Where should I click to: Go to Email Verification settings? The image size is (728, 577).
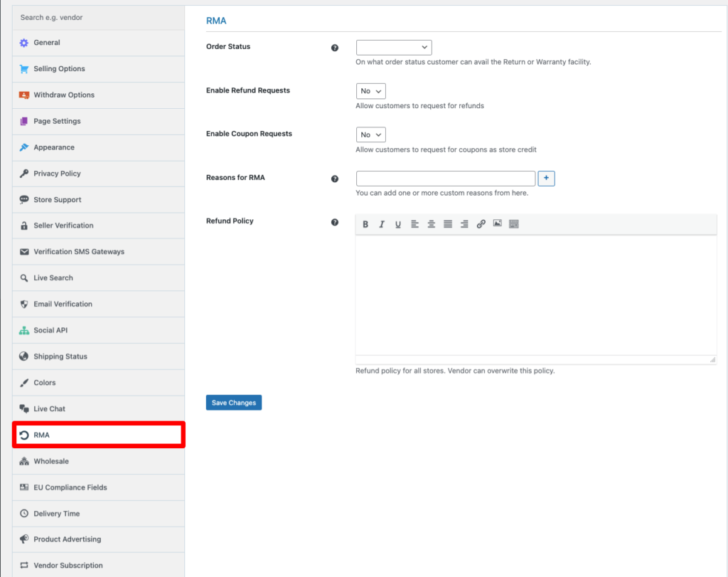98,305
